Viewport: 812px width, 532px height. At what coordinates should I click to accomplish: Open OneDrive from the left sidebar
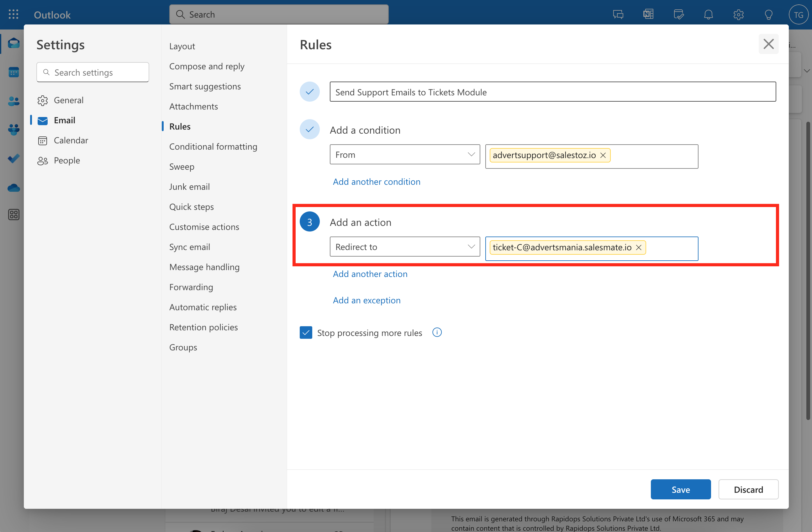coord(14,188)
